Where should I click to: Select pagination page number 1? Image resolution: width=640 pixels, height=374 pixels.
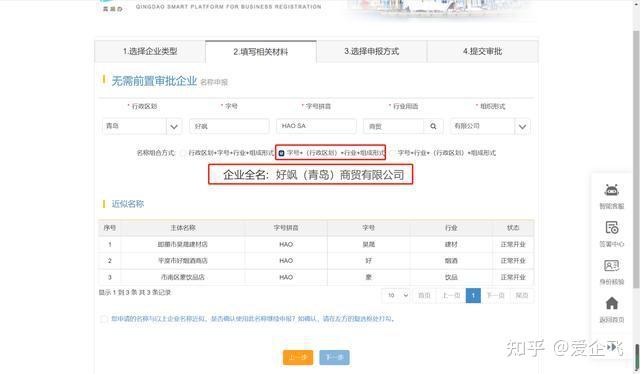click(x=473, y=295)
